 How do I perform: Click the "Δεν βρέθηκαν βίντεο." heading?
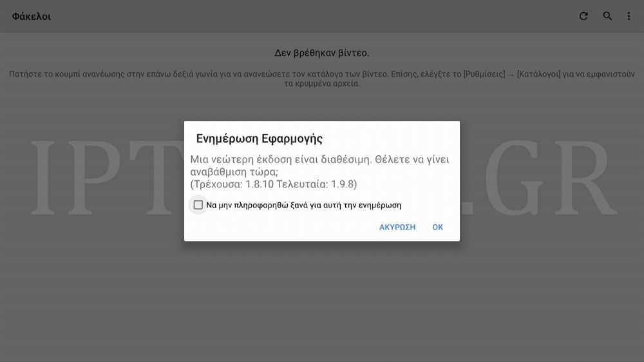pos(321,53)
